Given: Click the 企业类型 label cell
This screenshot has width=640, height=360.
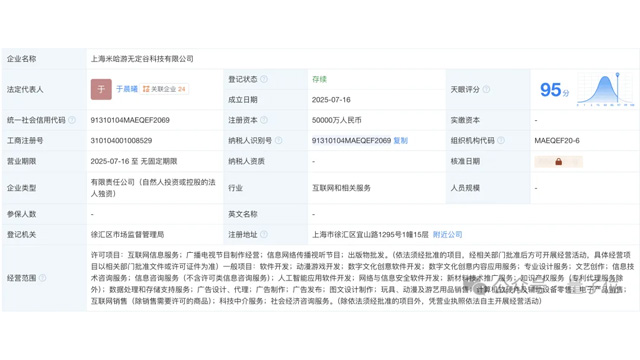Looking at the screenshot, I should click(x=44, y=188).
